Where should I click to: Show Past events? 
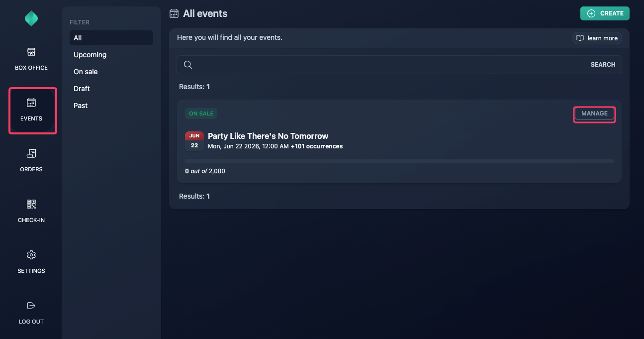coord(111,106)
